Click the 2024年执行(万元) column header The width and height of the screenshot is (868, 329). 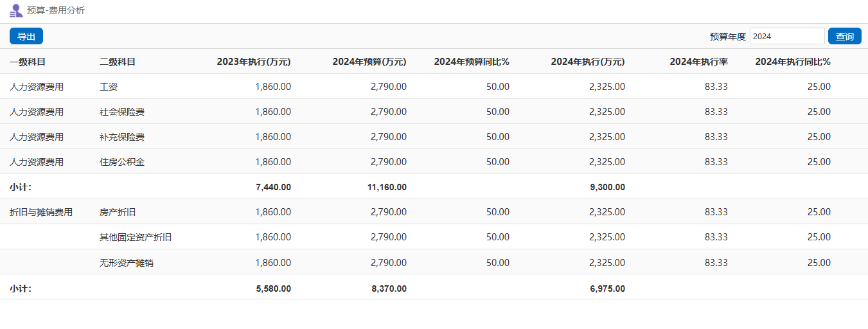pyautogui.click(x=587, y=62)
